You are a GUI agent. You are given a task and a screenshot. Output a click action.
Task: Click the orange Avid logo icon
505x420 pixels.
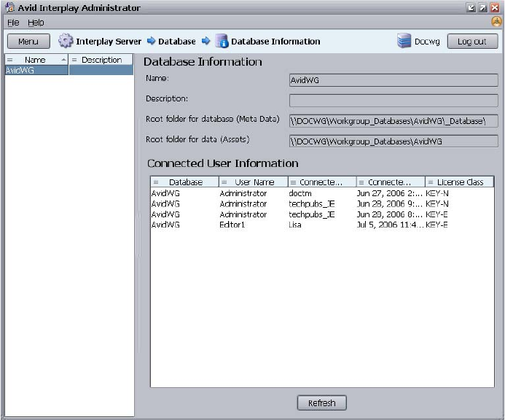click(497, 22)
